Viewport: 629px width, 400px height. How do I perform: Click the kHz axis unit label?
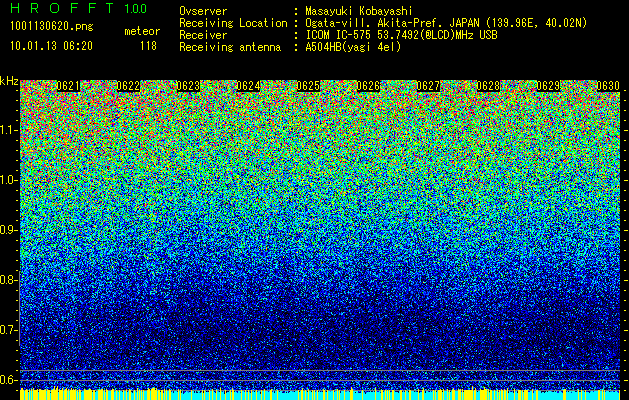9,81
